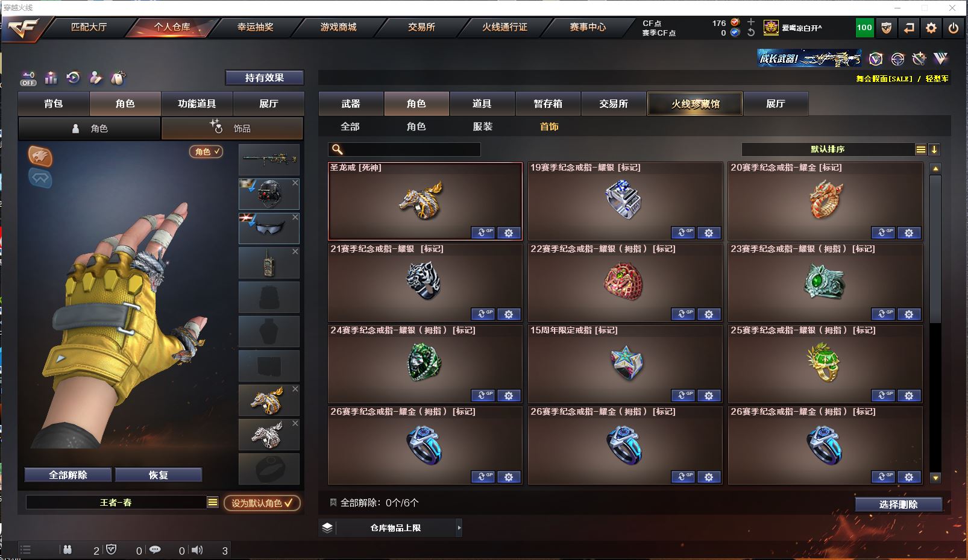Open gear settings on 圣龙戒 item
968x560 pixels.
coord(509,233)
